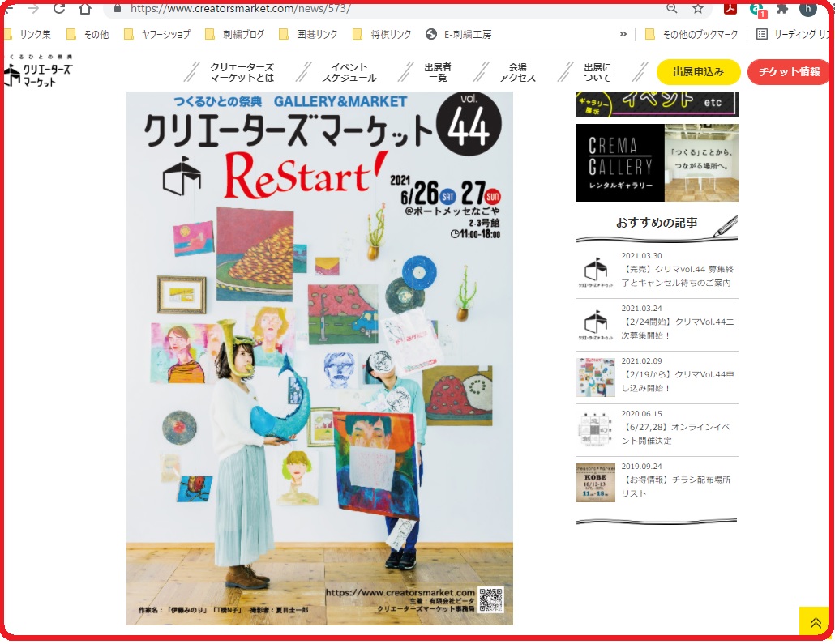835x644 pixels.
Task: Go to the browser home page icon
Action: tap(84, 9)
